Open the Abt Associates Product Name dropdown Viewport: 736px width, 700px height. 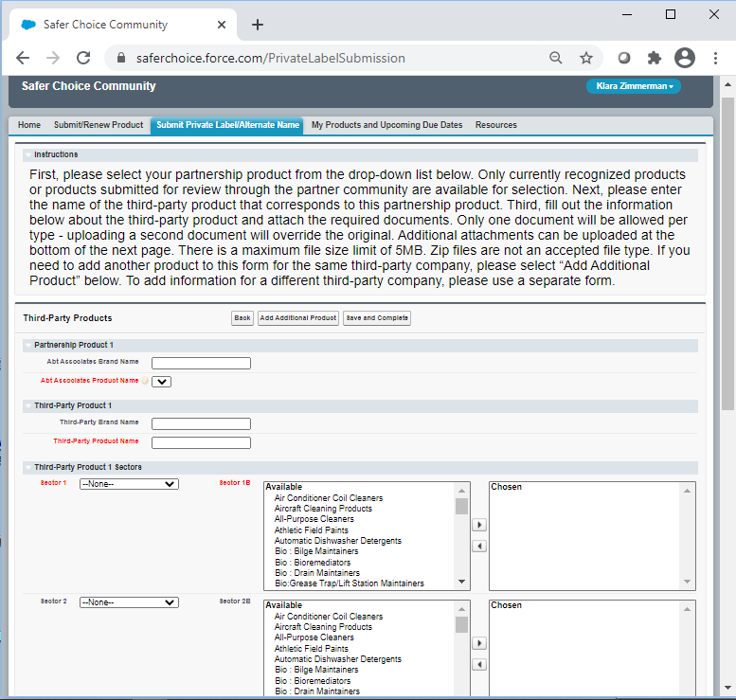click(161, 381)
